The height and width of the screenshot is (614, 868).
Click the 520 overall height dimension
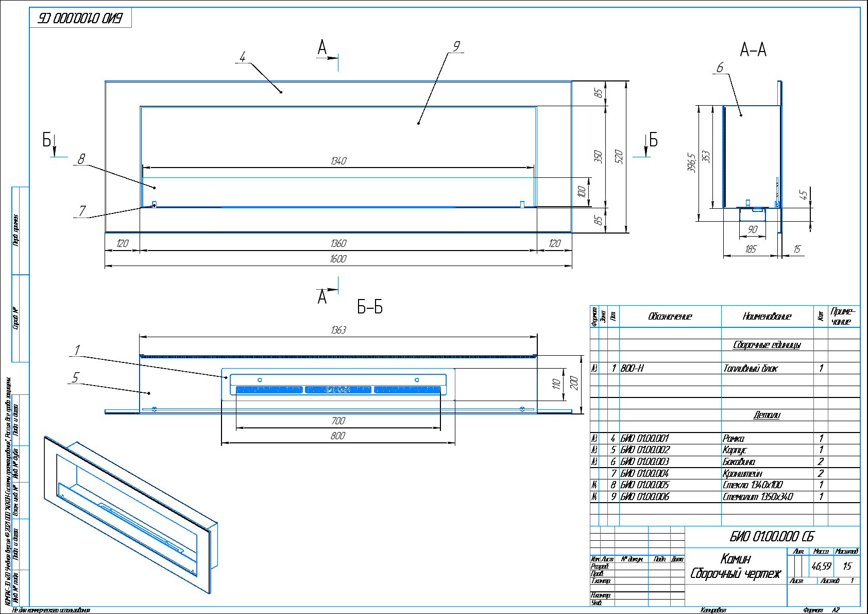pos(619,157)
